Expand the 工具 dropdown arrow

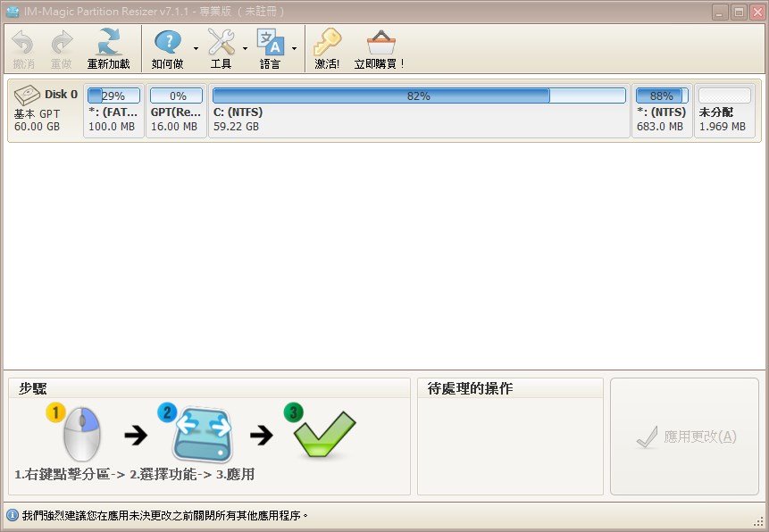pyautogui.click(x=246, y=48)
